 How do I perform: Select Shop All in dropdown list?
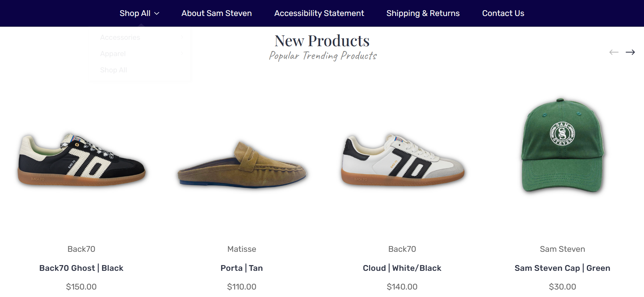click(113, 70)
